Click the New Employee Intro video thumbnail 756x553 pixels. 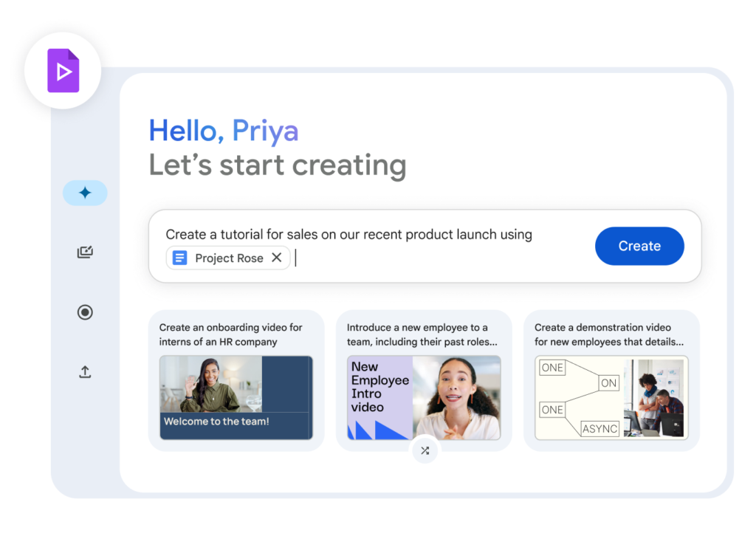click(424, 397)
